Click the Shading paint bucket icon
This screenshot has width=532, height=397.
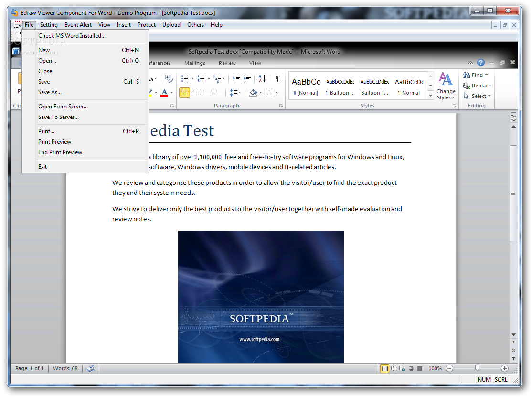tap(253, 92)
